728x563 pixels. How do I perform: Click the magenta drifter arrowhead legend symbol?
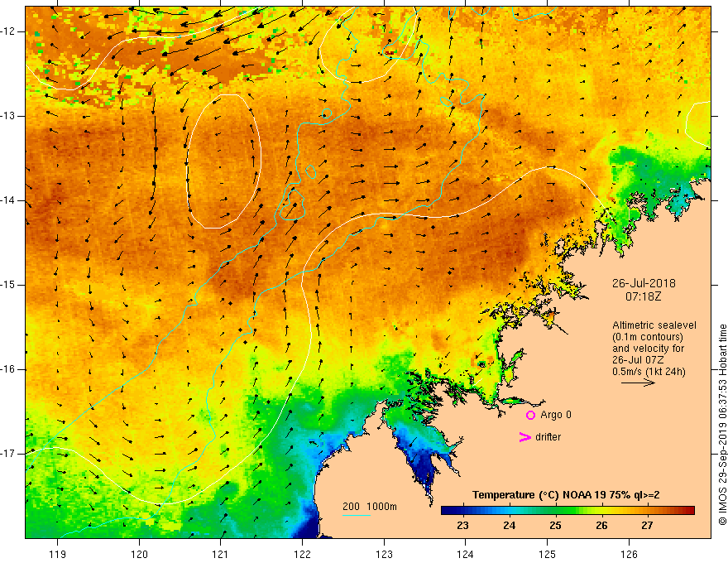[x=524, y=437]
